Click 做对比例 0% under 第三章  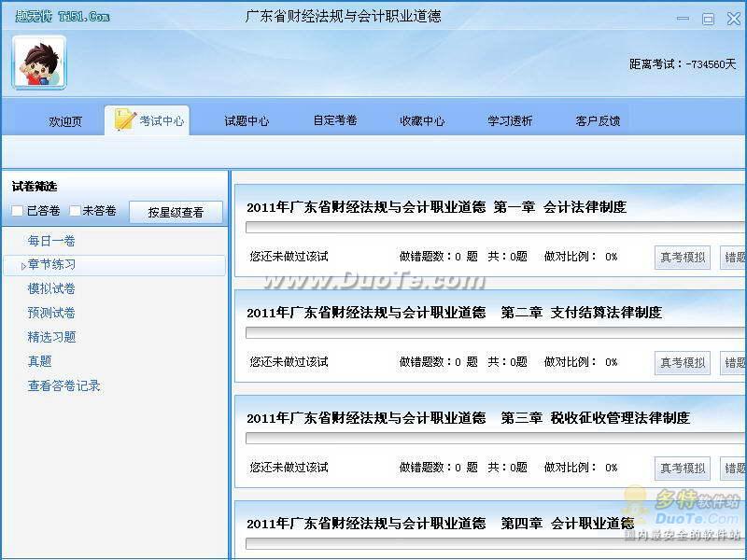pyautogui.click(x=581, y=469)
